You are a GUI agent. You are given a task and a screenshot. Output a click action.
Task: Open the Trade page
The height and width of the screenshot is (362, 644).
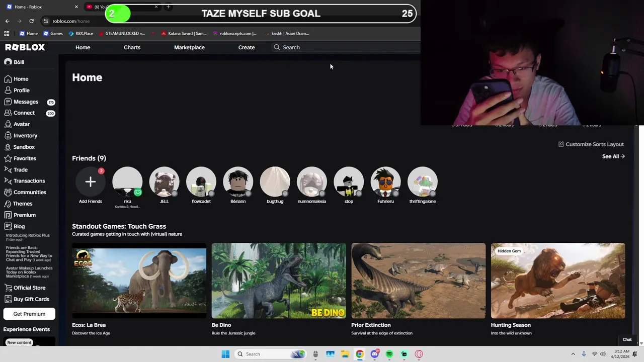(16, 170)
